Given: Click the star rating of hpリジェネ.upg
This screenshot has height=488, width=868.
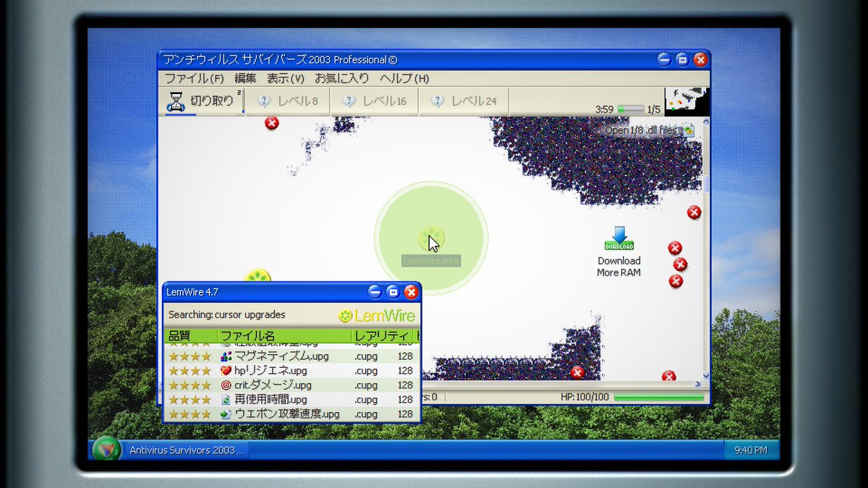Looking at the screenshot, I should tap(190, 371).
